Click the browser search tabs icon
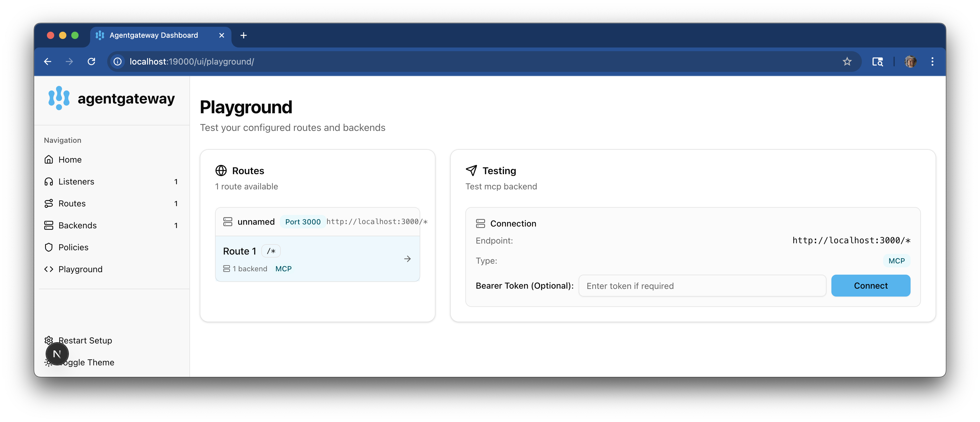The image size is (980, 422). tap(877, 62)
